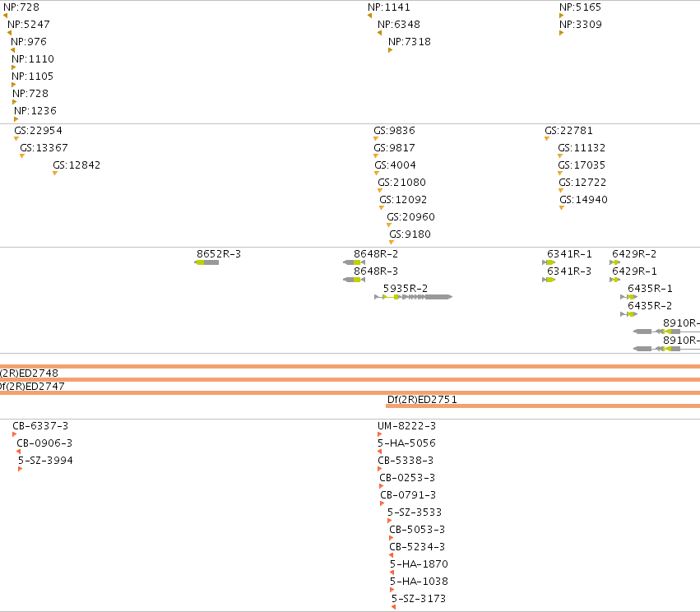The height and width of the screenshot is (612, 700).
Task: Click the CB-0906-3 label
Action: tap(44, 443)
